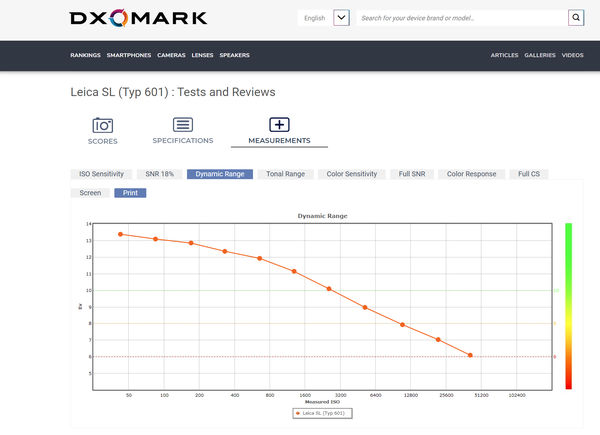Open the Cameras menu
This screenshot has width=600, height=435.
pos(171,55)
